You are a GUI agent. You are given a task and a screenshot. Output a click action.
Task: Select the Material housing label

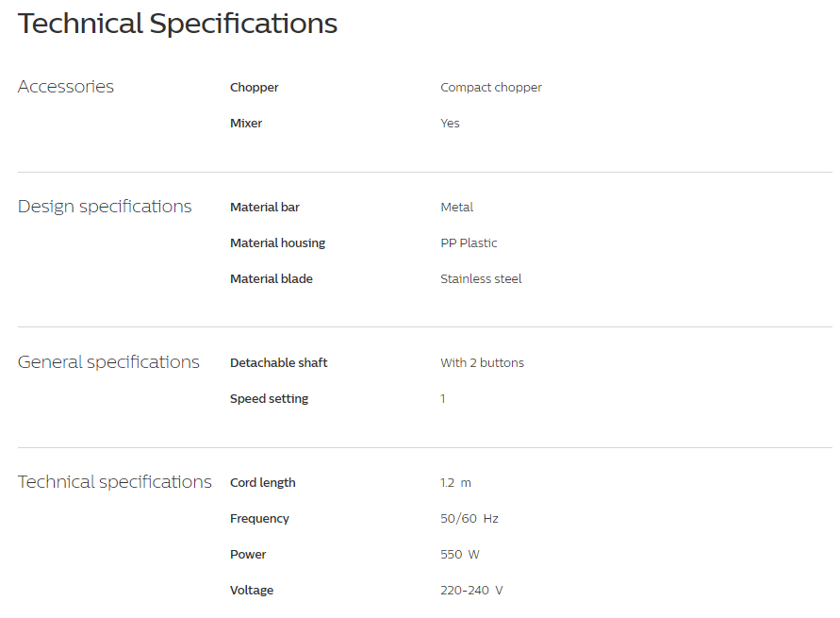tap(277, 243)
